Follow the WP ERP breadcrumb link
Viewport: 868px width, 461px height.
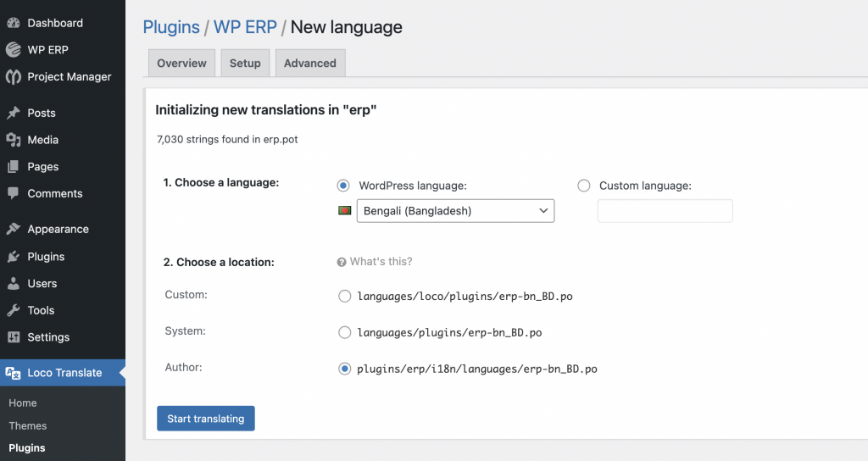245,27
